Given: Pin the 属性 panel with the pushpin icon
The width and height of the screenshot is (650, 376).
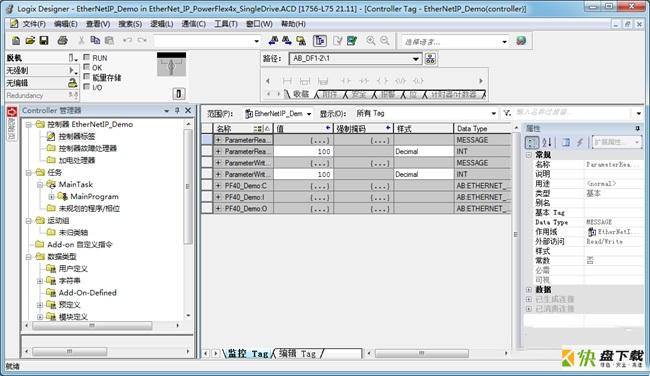Looking at the screenshot, I should (x=638, y=129).
